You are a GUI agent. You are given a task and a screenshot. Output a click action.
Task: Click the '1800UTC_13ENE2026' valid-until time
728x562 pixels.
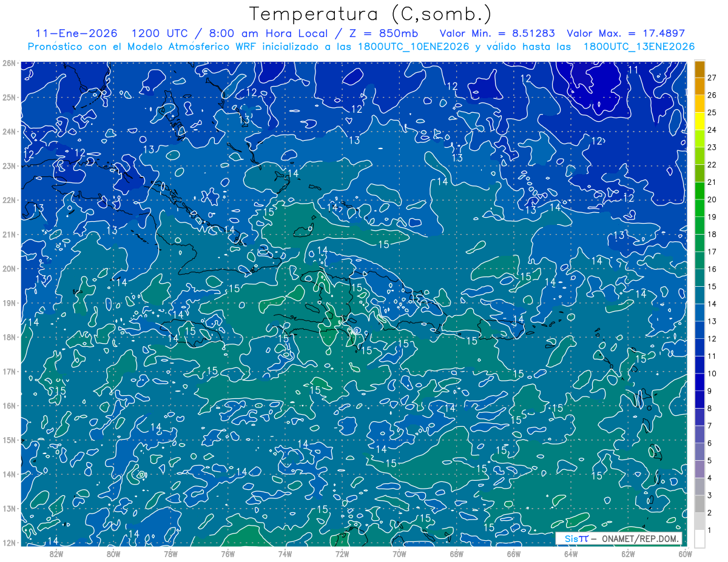(639, 47)
